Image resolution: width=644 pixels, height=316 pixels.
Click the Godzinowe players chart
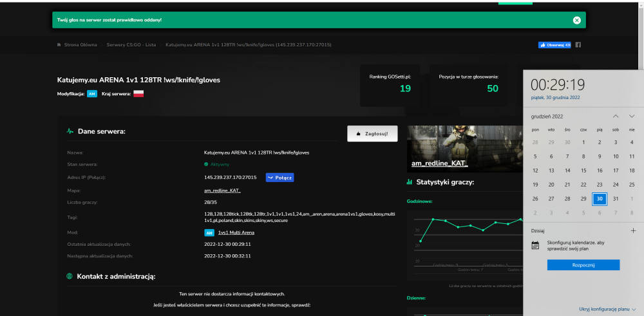[x=465, y=245]
